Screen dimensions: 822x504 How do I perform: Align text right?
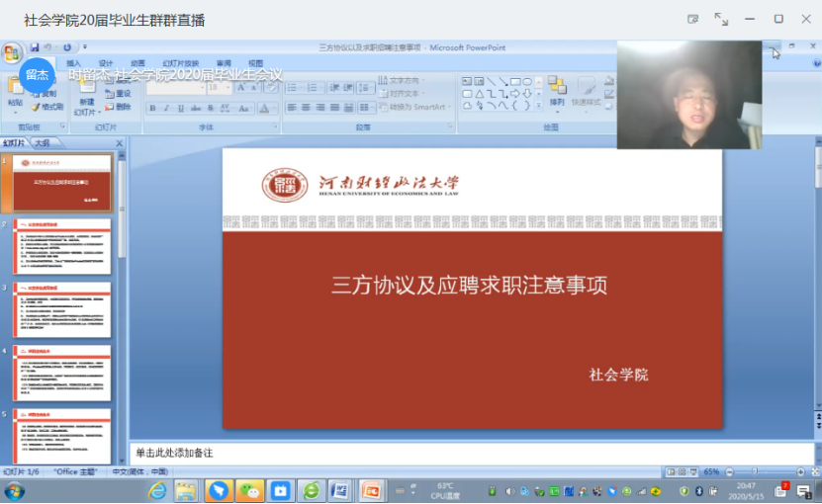pyautogui.click(x=320, y=108)
